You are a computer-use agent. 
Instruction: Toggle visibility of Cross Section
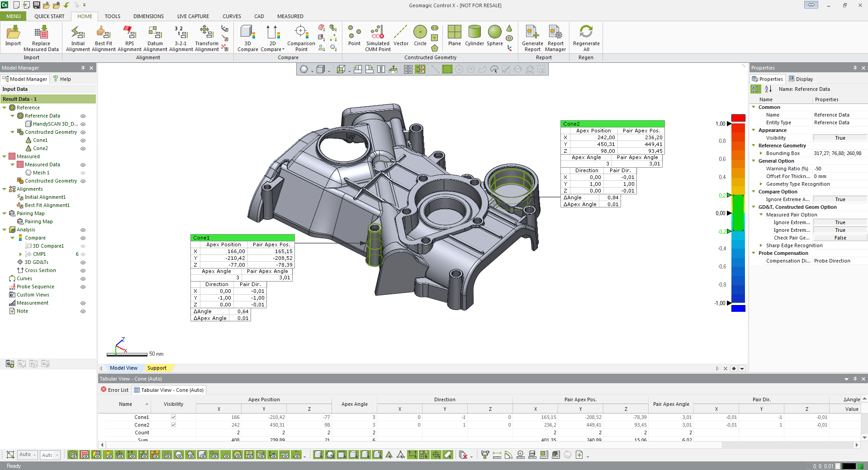[83, 271]
